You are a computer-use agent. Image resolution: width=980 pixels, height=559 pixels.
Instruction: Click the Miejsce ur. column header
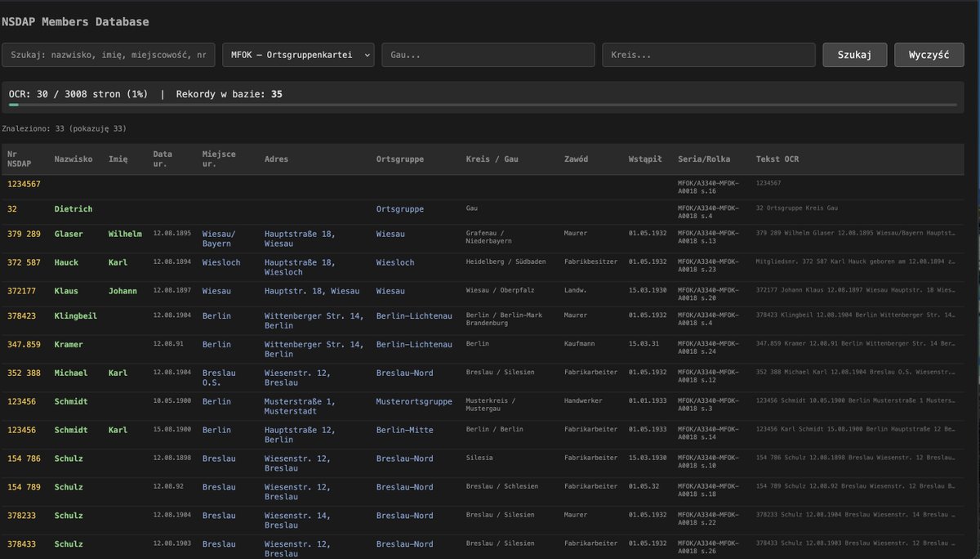coord(220,159)
